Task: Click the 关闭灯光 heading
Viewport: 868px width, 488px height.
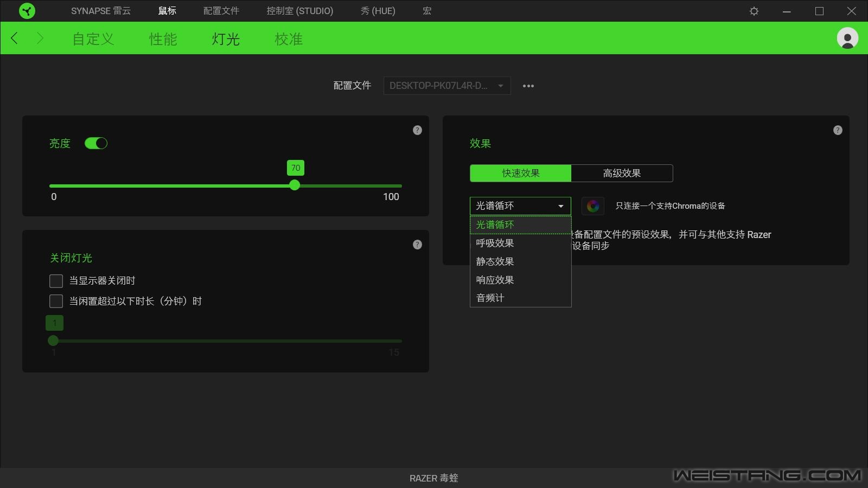Action: click(71, 258)
